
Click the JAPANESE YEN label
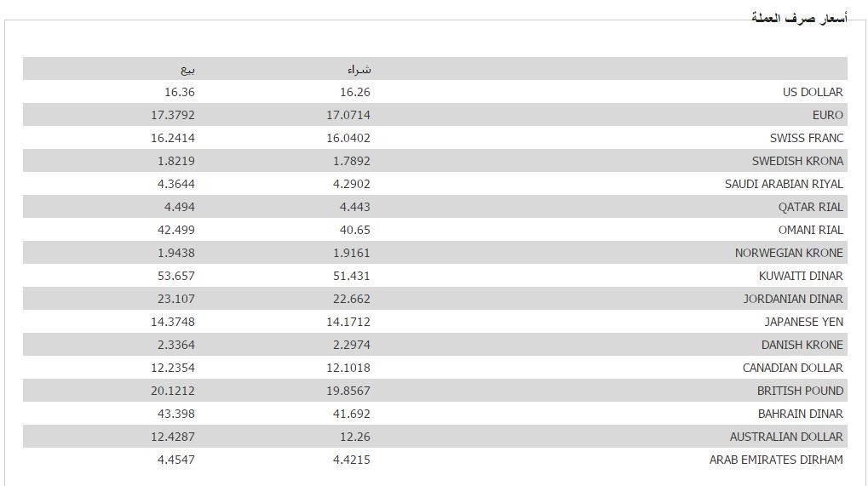(804, 321)
